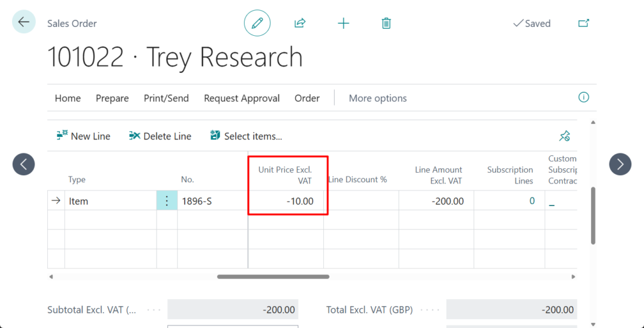Click New Line button
This screenshot has height=328, width=644.
tap(84, 136)
